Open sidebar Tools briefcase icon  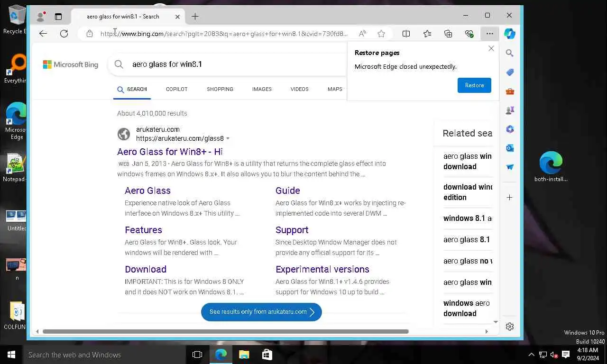510,91
